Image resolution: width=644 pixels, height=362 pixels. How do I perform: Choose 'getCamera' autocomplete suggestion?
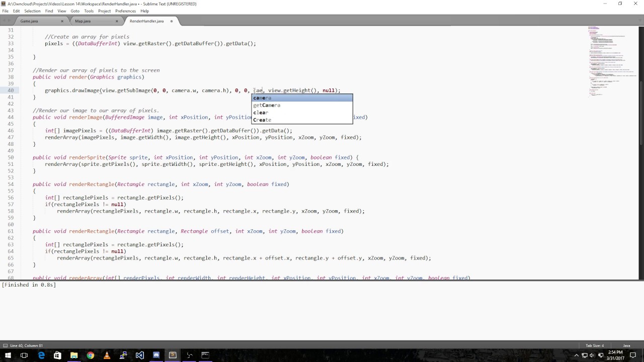tap(302, 105)
